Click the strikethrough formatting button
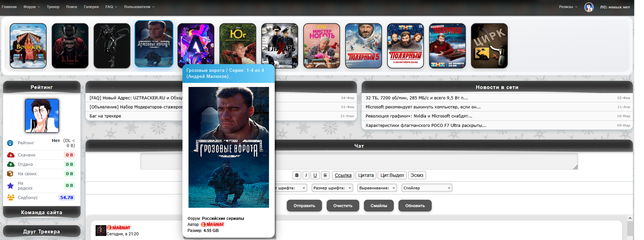644x240 pixels. [325, 175]
